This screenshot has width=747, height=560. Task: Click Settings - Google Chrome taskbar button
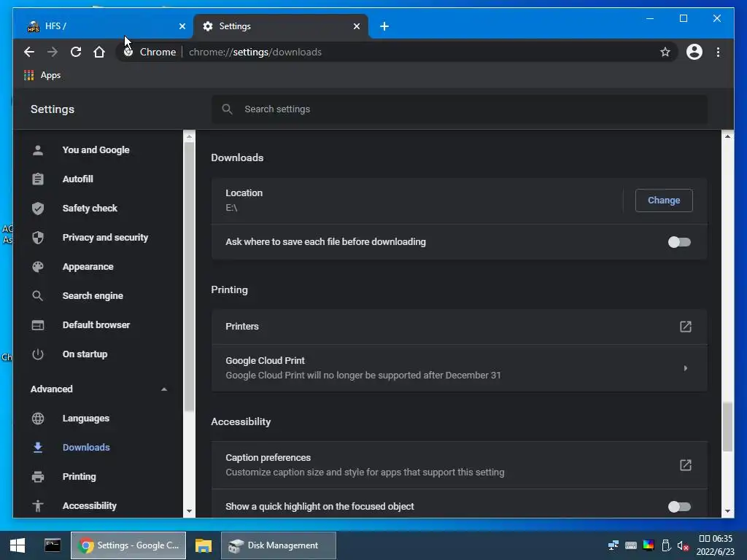pos(128,545)
